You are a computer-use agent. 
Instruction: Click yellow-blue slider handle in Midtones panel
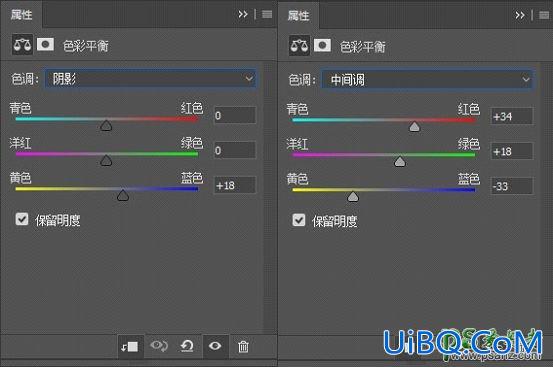(x=353, y=196)
